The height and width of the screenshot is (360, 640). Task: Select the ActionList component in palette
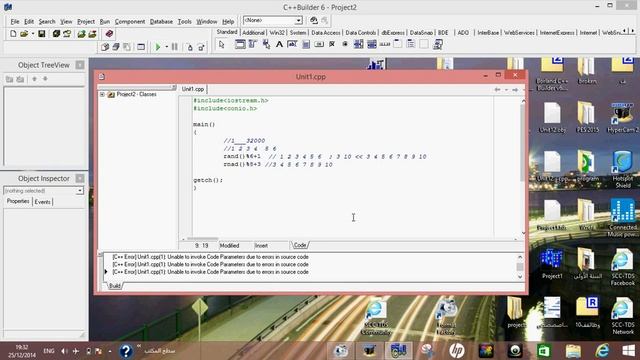coord(438,44)
